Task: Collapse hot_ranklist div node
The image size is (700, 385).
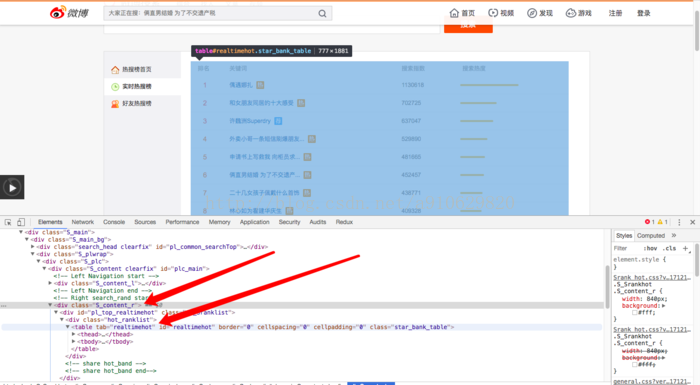Action: coord(62,320)
